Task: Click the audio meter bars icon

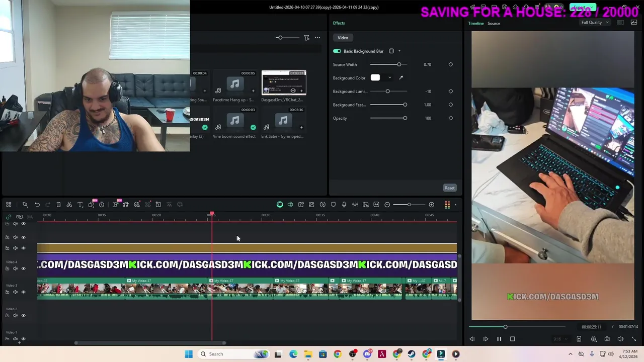Action: 447,205
